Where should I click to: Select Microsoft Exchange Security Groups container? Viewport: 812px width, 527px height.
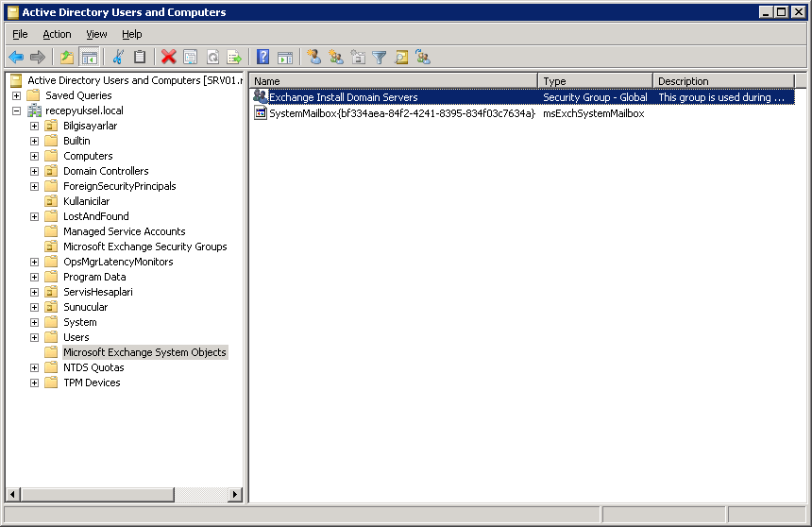pos(145,246)
